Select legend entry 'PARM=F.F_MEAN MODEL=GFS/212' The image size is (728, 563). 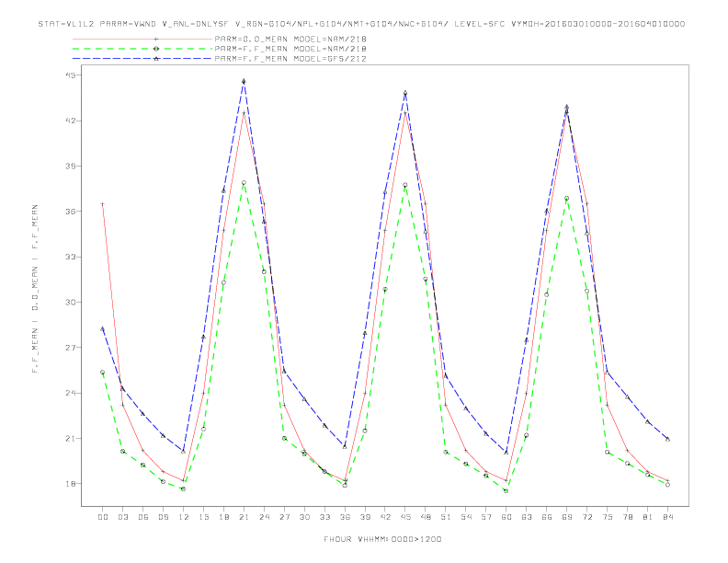coord(290,59)
